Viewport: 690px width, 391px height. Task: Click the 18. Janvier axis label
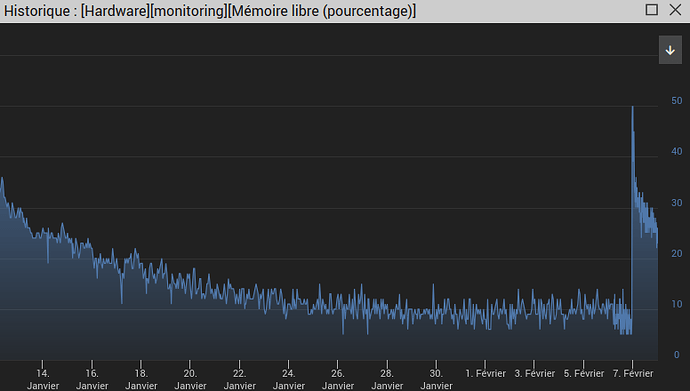pos(141,379)
